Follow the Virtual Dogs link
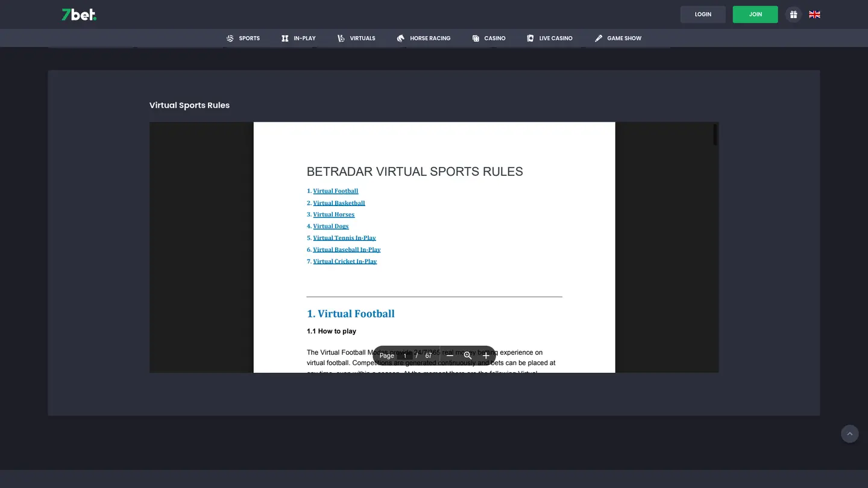This screenshot has width=868, height=488. pos(331,227)
